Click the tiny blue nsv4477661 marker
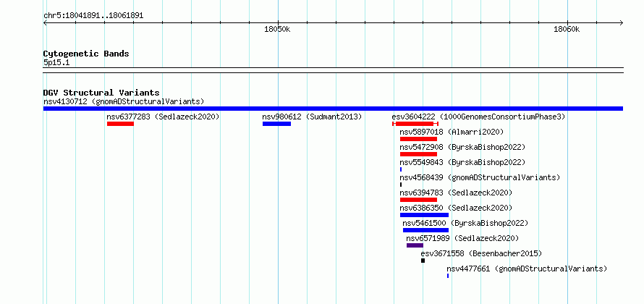This screenshot has height=304, width=644. [448, 276]
